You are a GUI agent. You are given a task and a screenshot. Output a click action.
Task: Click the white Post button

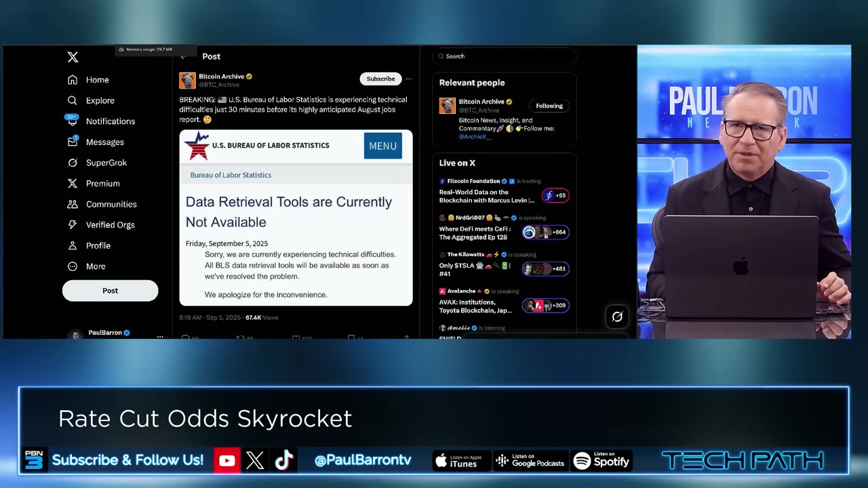pyautogui.click(x=110, y=291)
